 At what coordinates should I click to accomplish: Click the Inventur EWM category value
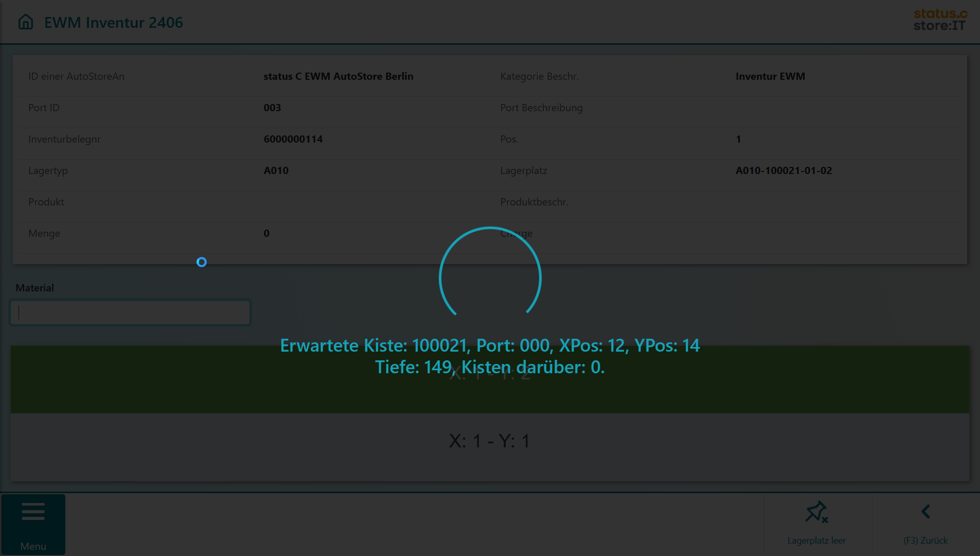click(770, 76)
